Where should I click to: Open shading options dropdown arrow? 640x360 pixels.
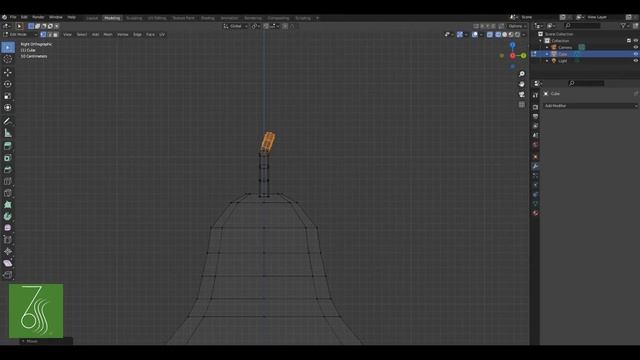pos(524,35)
